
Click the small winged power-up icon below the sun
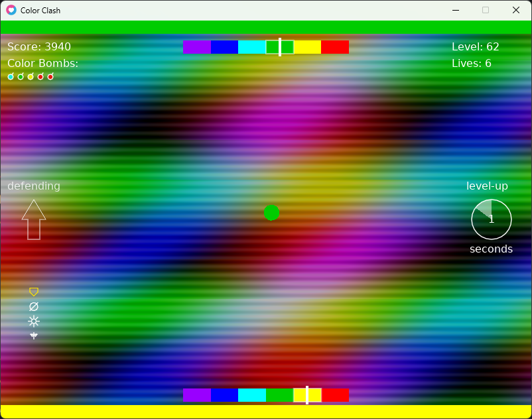pos(34,335)
